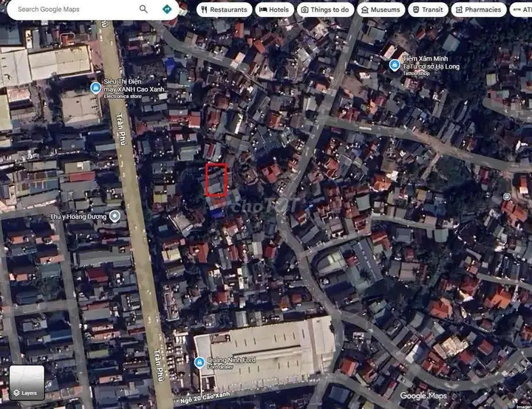Screen dimensions: 532x409
Task: Click the bed icon in Hotels chip
Action: [263, 10]
